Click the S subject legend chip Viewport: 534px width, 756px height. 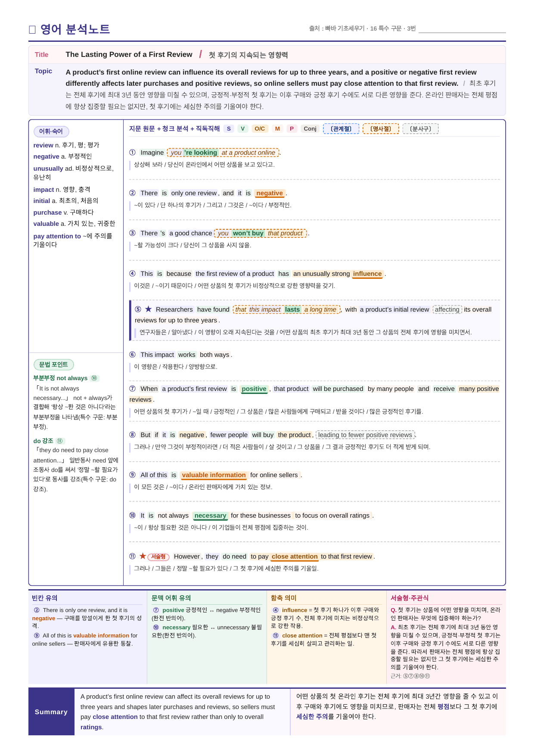[229, 128]
